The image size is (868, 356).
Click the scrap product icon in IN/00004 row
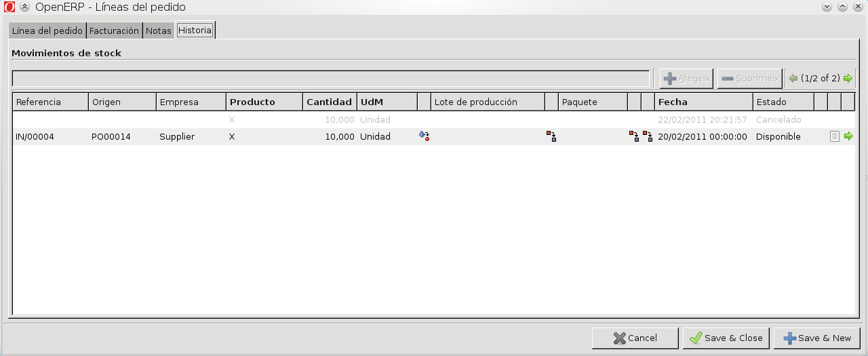(x=425, y=136)
